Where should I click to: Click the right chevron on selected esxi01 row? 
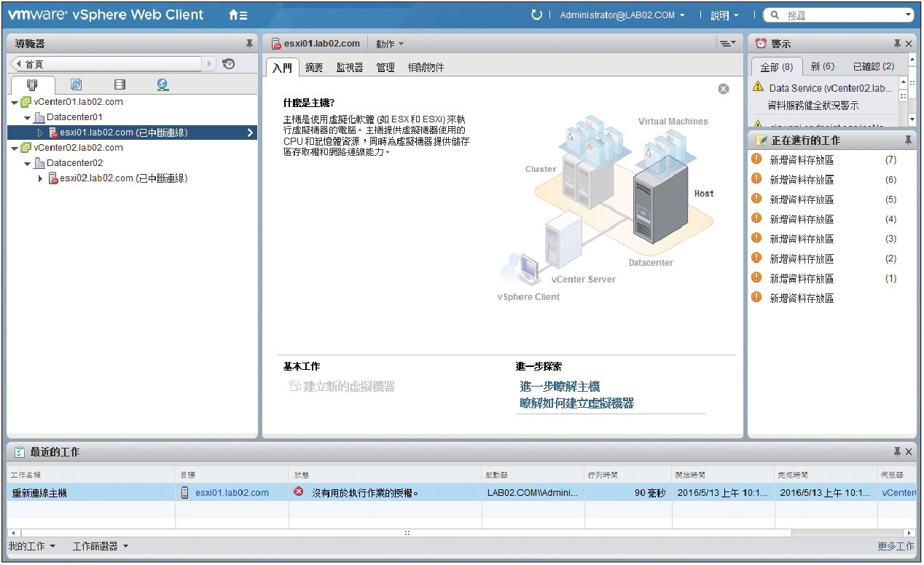(x=250, y=133)
